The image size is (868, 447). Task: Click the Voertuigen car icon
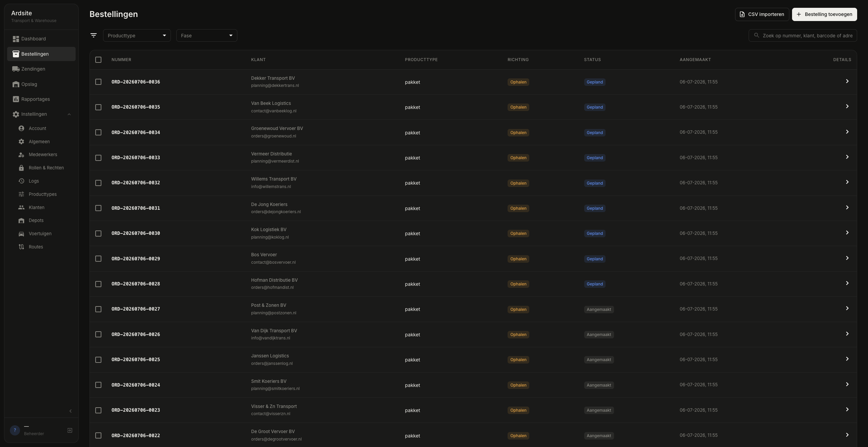pyautogui.click(x=21, y=234)
